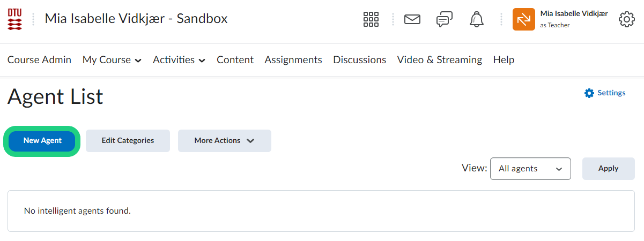
Task: Open the subscription alerts chat icon
Action: [x=444, y=20]
